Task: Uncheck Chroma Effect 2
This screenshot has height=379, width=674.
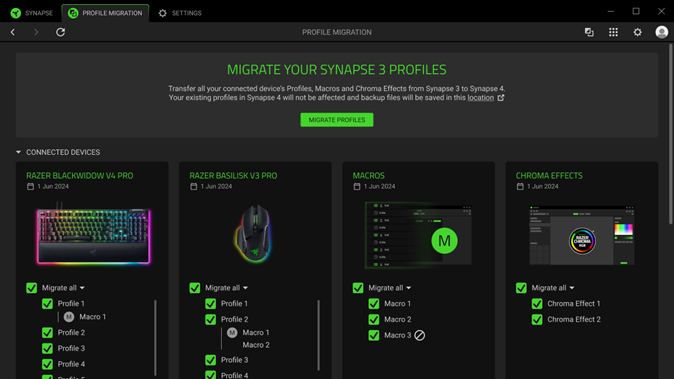Action: pyautogui.click(x=537, y=319)
